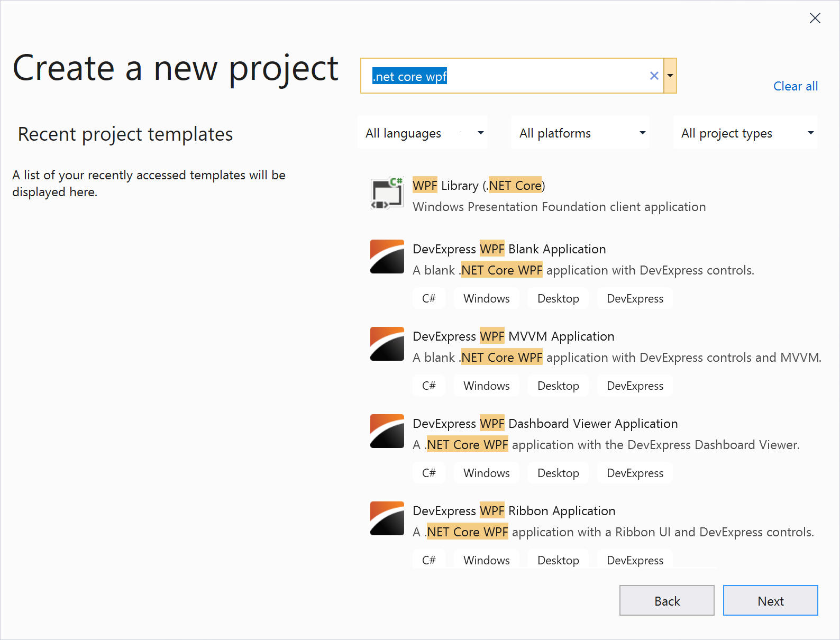840x640 pixels.
Task: Click the WPF Library (.NET Core) template icon
Action: 387,193
